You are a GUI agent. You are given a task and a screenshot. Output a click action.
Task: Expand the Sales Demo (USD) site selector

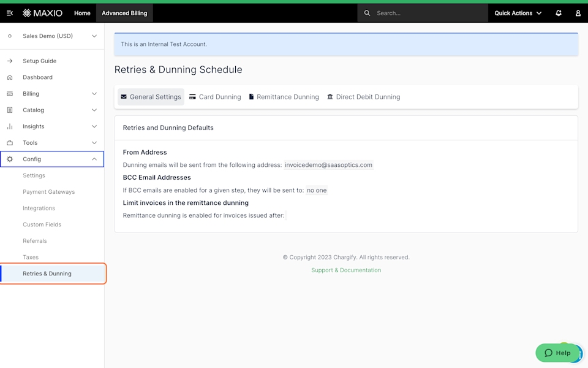point(52,36)
